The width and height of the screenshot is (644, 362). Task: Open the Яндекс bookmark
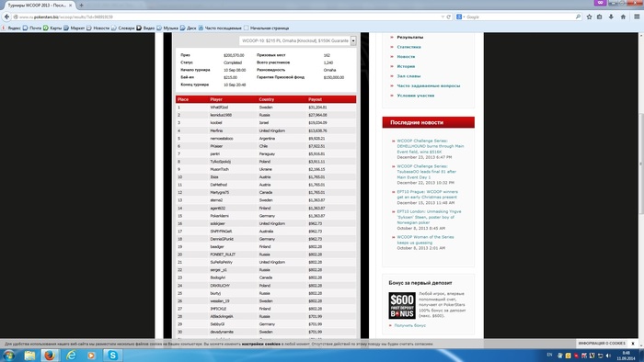click(x=11, y=28)
